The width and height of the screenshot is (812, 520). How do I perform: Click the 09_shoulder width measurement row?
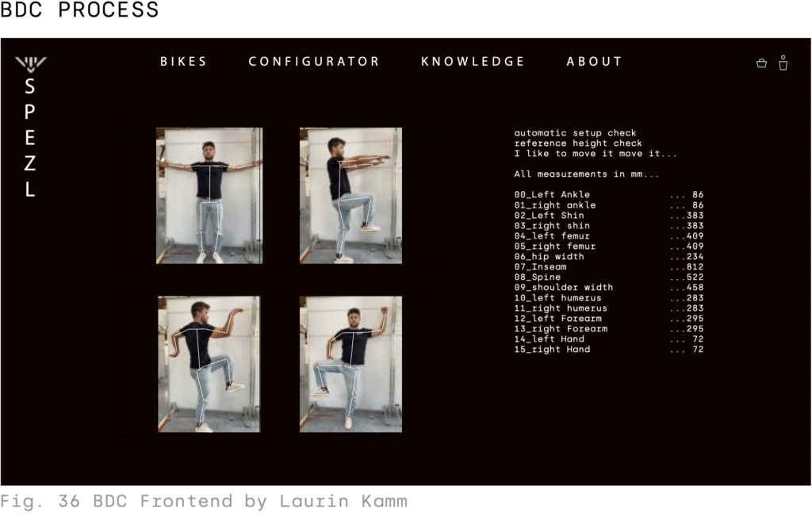click(x=608, y=288)
